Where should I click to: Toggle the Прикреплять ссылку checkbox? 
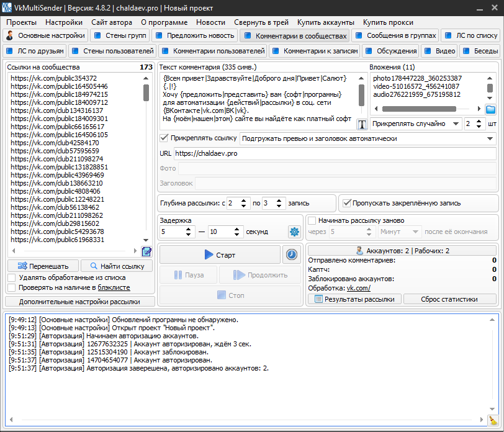tap(164, 138)
